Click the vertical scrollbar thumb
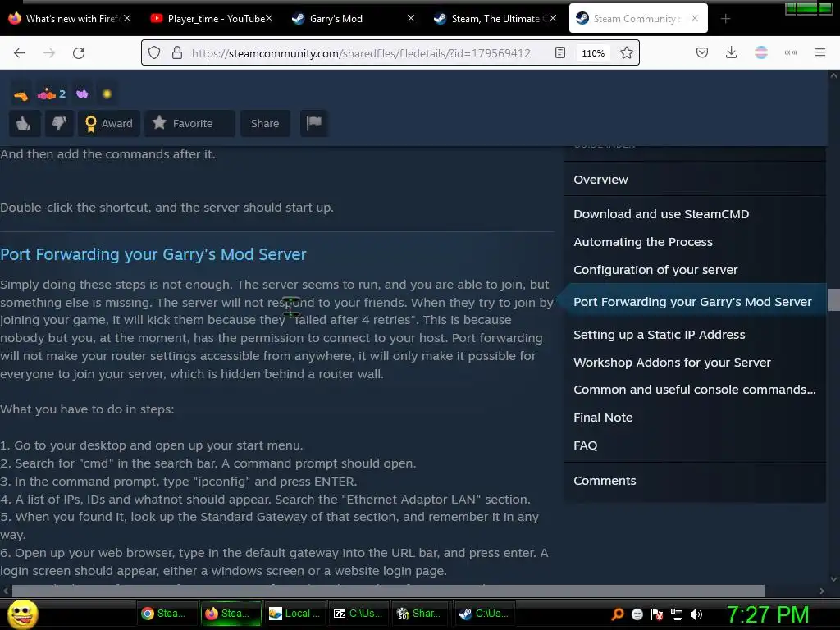840x630 pixels. point(833,300)
